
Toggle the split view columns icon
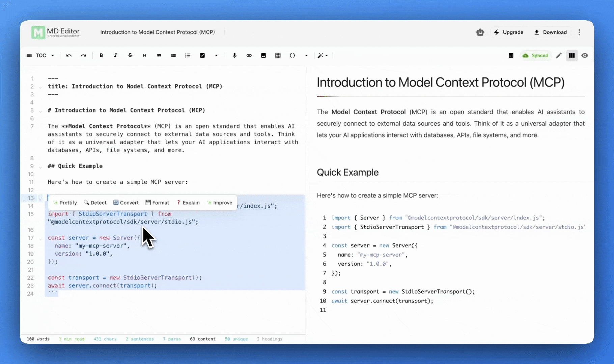pyautogui.click(x=571, y=55)
